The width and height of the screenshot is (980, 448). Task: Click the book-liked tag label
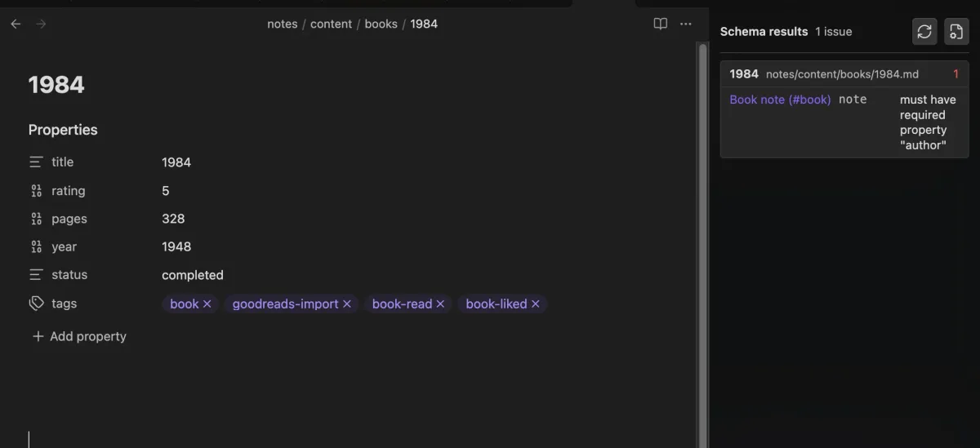click(497, 304)
